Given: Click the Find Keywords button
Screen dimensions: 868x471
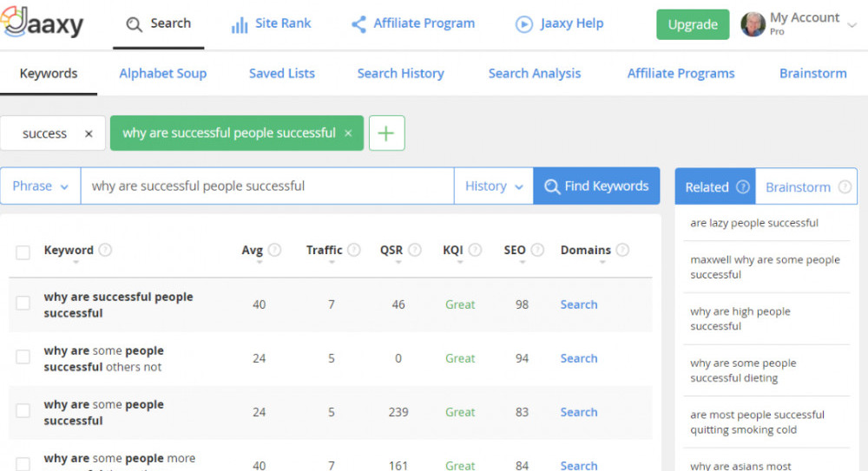Looking at the screenshot, I should pyautogui.click(x=596, y=186).
